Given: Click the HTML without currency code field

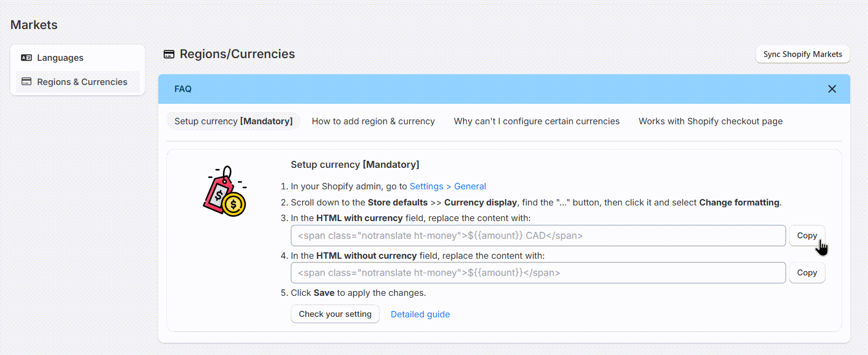Looking at the screenshot, I should pos(538,273).
